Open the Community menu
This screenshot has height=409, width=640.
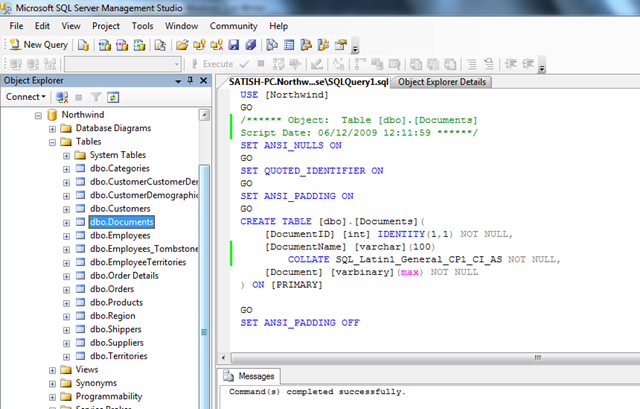tap(233, 26)
